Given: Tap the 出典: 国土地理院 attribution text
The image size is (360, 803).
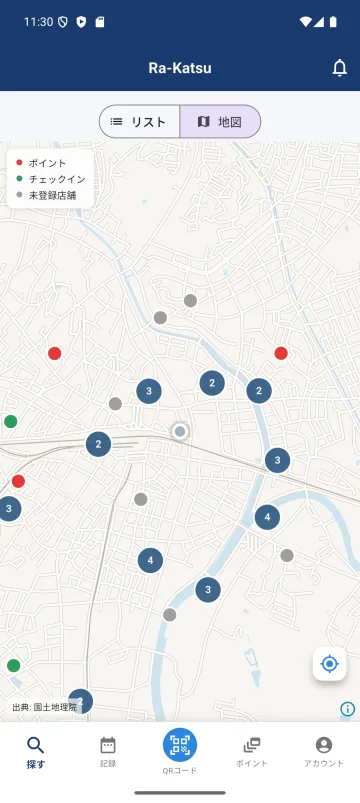Looking at the screenshot, I should (x=45, y=707).
